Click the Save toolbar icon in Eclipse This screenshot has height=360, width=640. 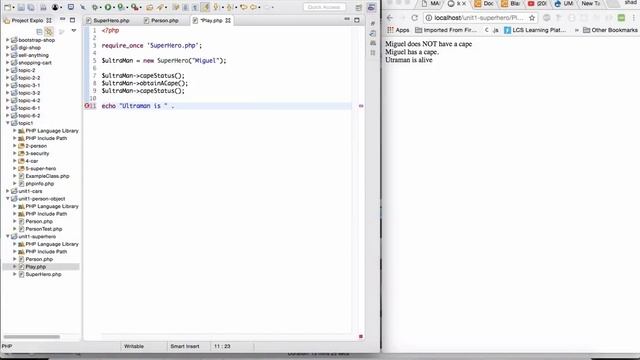coord(22,7)
